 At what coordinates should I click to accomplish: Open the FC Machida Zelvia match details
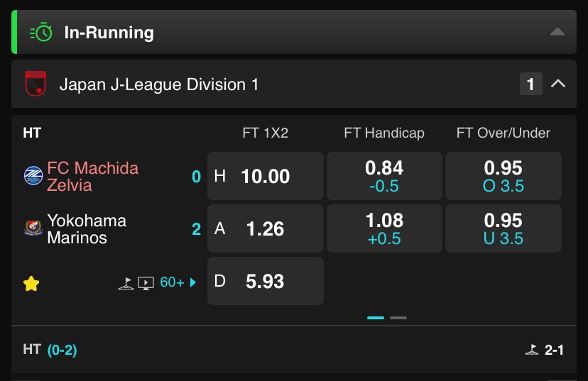point(92,176)
